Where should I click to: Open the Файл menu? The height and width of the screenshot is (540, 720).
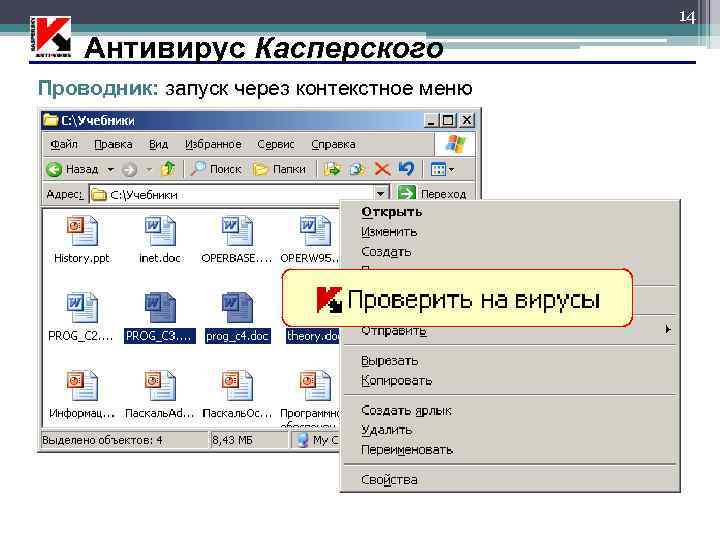point(64,144)
